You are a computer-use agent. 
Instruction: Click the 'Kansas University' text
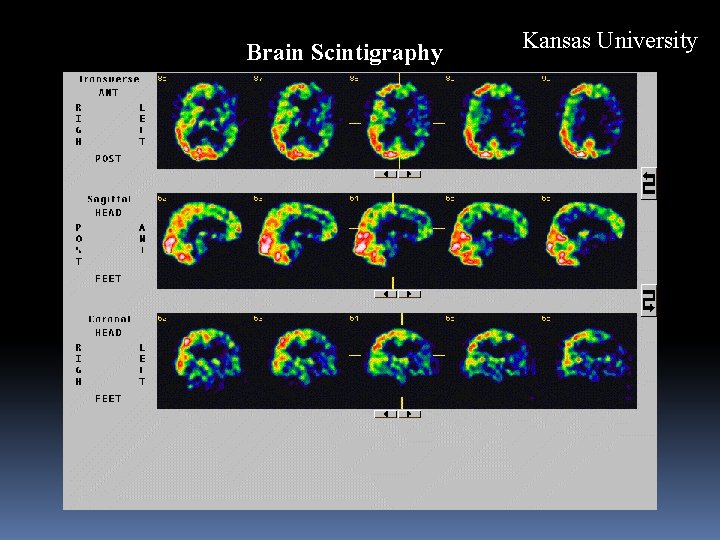(x=610, y=40)
